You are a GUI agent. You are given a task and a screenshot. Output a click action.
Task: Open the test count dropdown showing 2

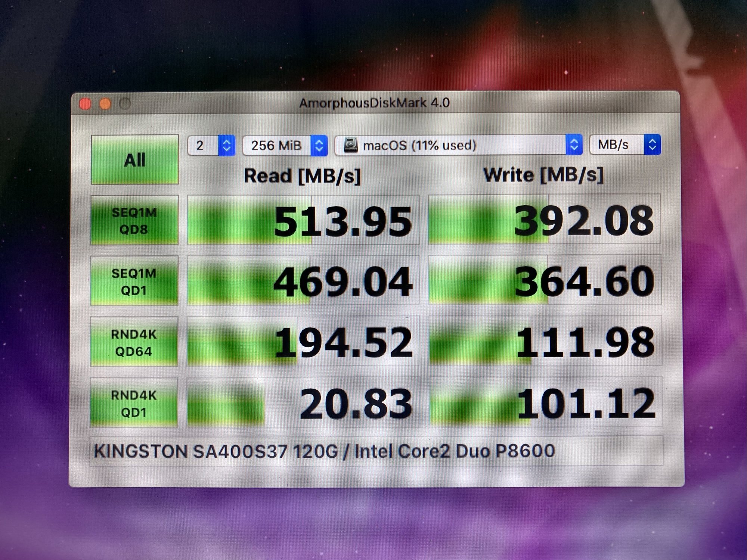[211, 145]
